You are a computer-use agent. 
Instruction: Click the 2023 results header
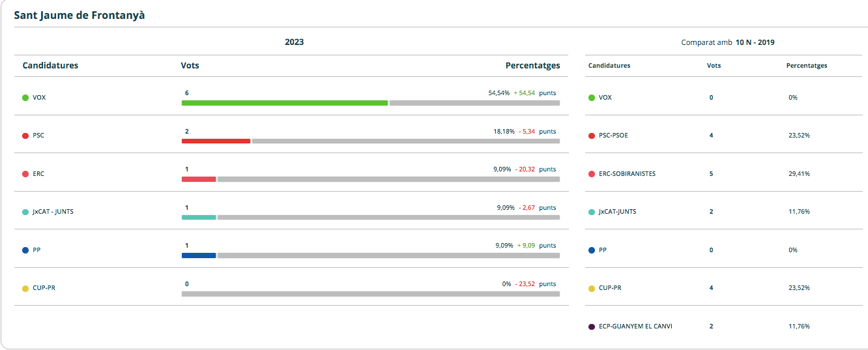[x=294, y=42]
